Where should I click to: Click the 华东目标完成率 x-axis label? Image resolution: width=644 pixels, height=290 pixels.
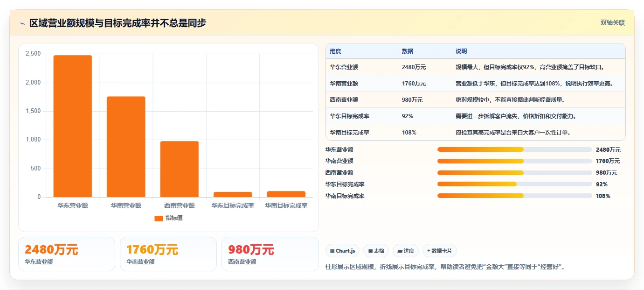tap(233, 205)
